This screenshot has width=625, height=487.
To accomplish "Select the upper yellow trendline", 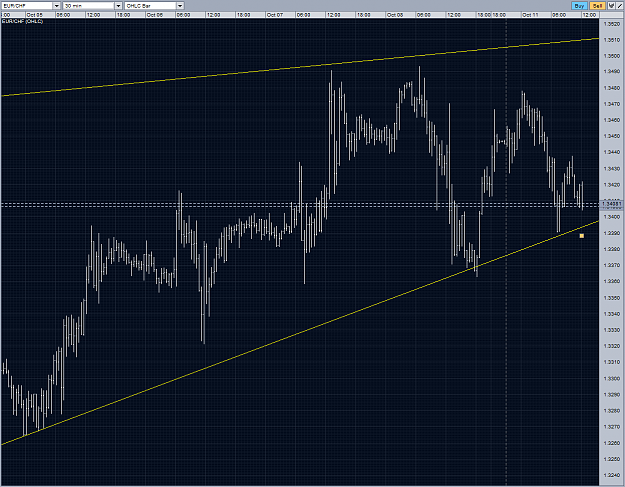I will click(300, 67).
